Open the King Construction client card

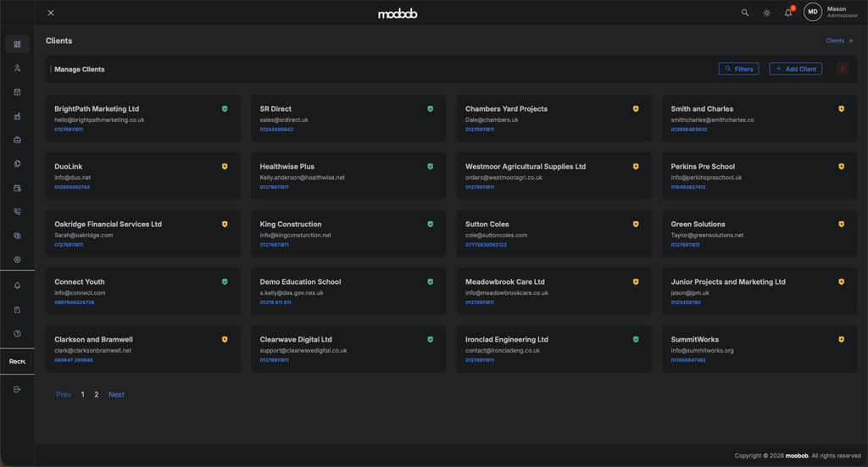pos(291,225)
